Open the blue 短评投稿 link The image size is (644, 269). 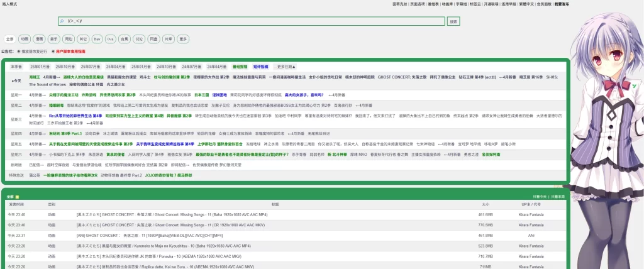[260, 67]
